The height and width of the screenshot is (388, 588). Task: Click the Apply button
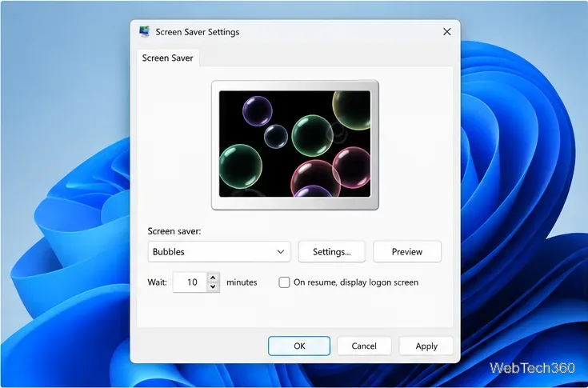pos(426,346)
